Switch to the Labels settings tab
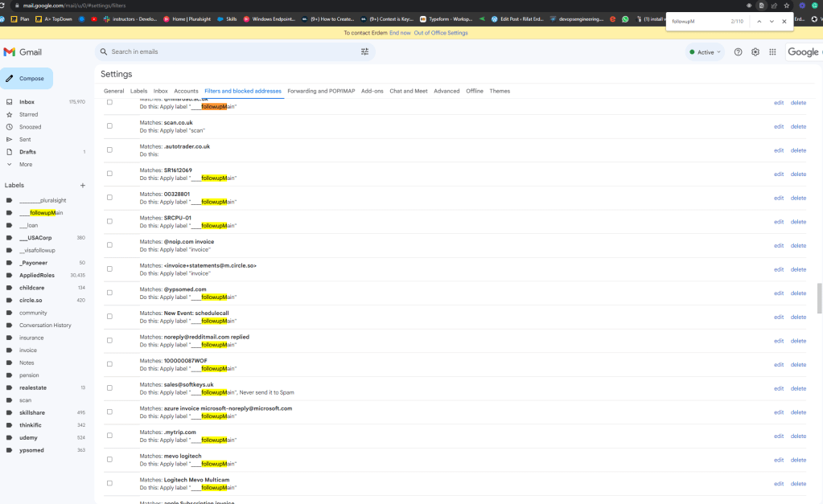Image resolution: width=823 pixels, height=504 pixels. [x=138, y=92]
